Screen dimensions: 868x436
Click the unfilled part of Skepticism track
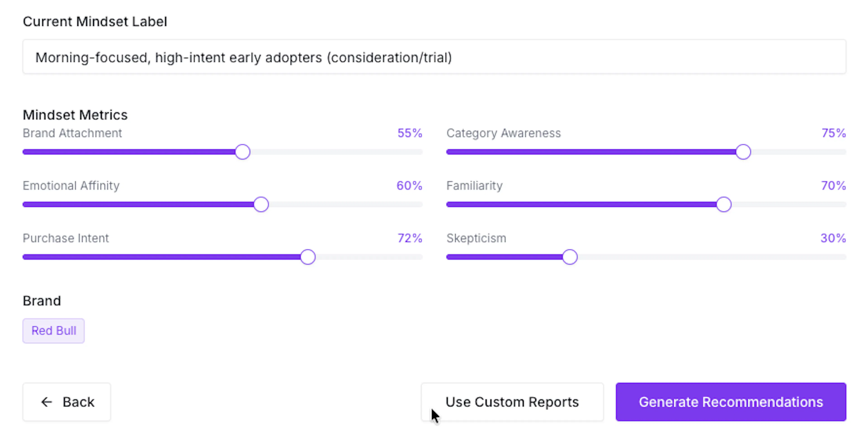(712, 257)
